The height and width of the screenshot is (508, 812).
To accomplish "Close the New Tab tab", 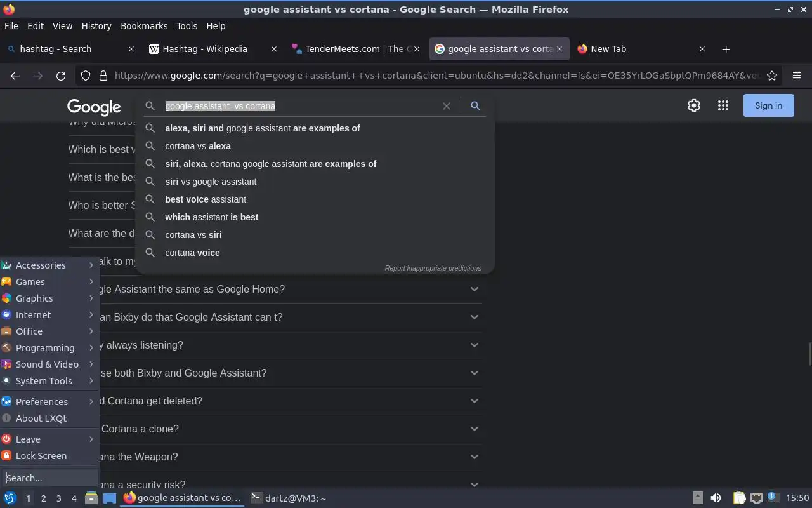I will coord(702,49).
